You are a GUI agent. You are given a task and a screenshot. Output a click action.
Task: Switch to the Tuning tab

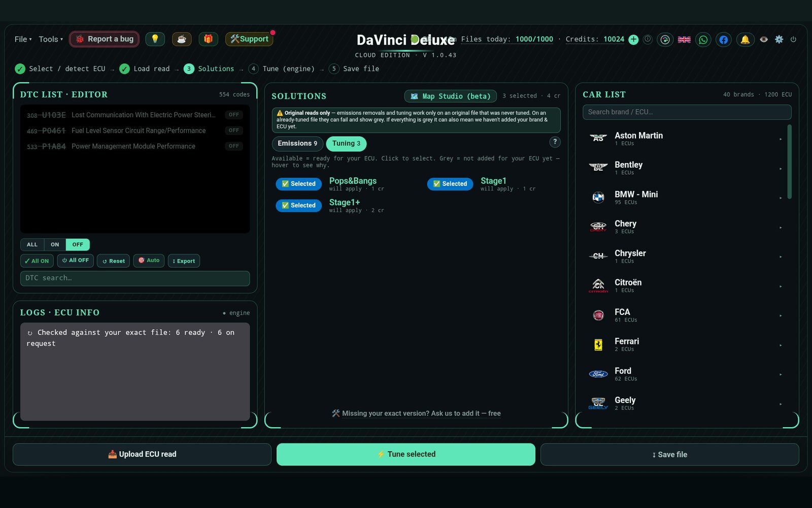click(x=346, y=143)
